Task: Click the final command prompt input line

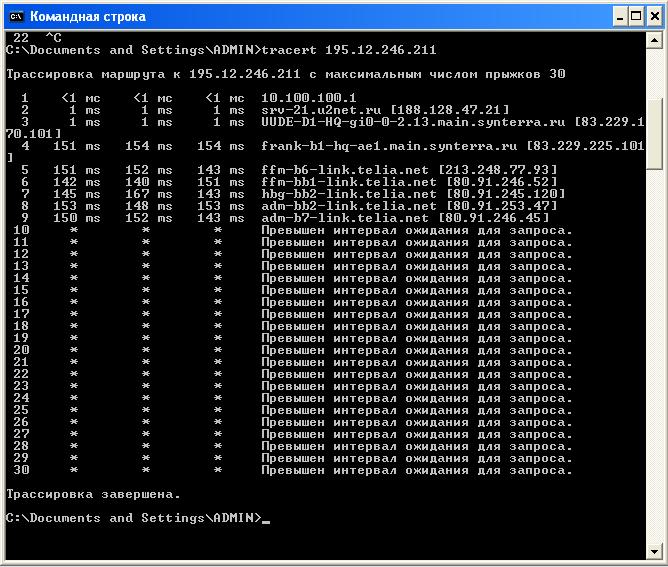Action: 135,518
